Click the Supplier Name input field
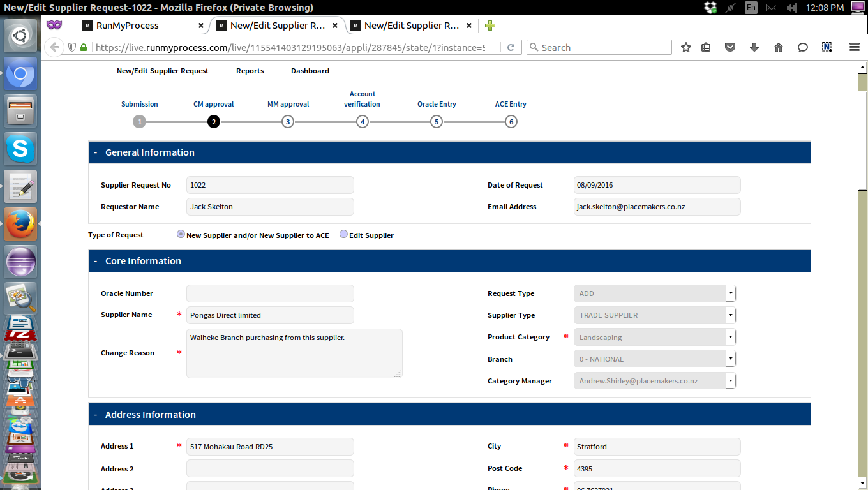Screen dimensions: 868x490 270,315
